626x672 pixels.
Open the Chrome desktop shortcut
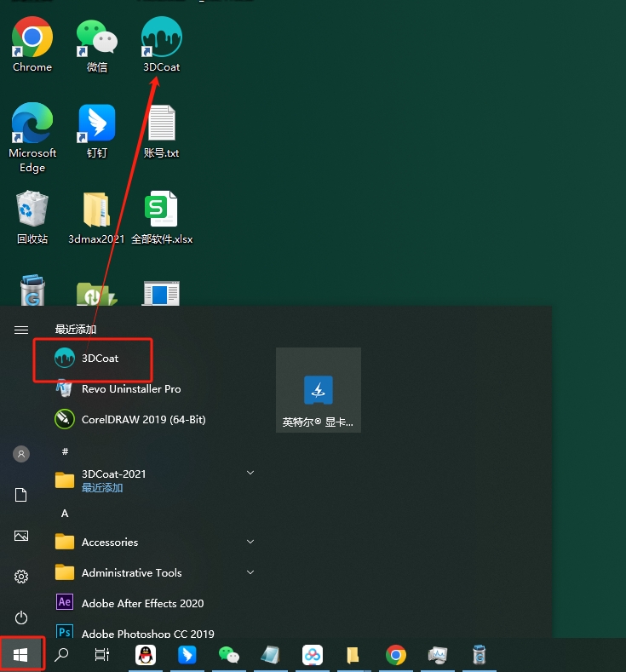(x=32, y=43)
